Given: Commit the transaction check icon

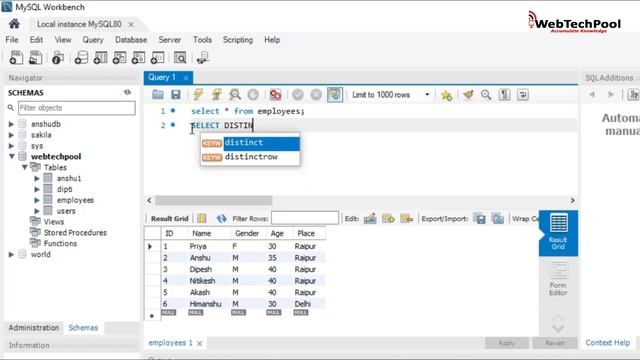Looking at the screenshot, I should point(298,95).
